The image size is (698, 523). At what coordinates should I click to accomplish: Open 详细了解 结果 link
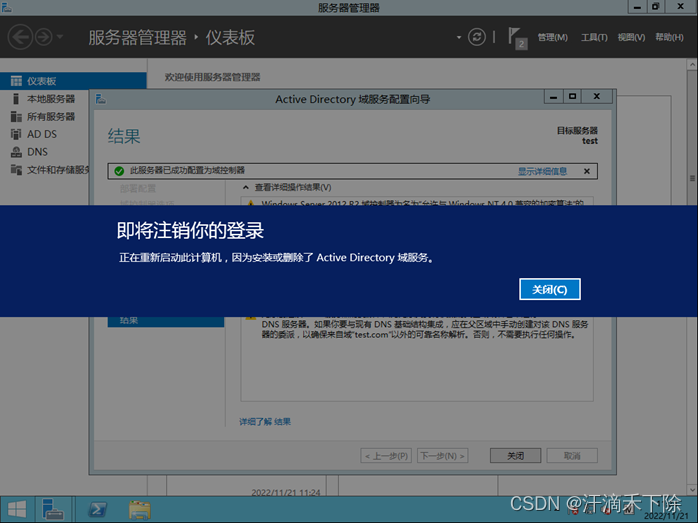265,422
